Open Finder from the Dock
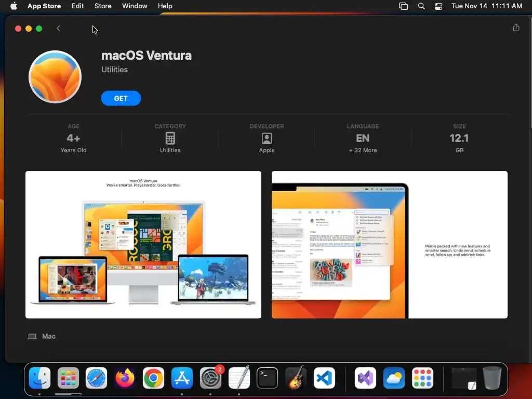The image size is (532, 399). click(x=39, y=378)
